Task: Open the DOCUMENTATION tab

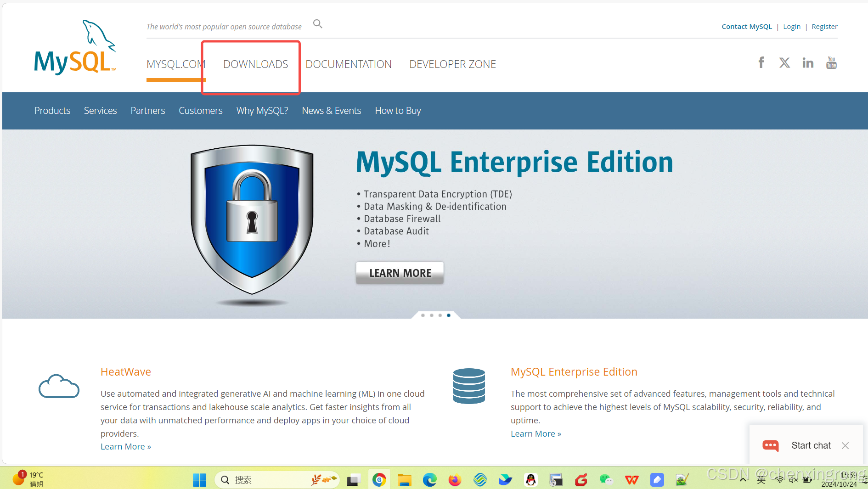Action: (x=349, y=64)
